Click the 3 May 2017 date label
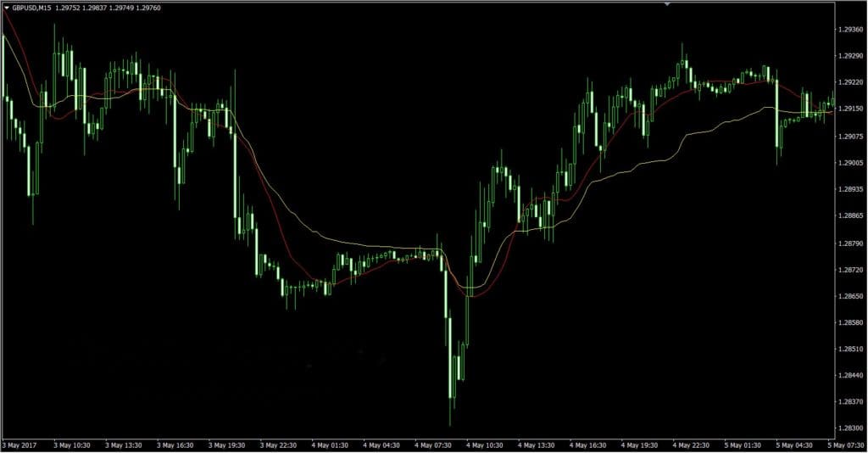 pyautogui.click(x=19, y=445)
